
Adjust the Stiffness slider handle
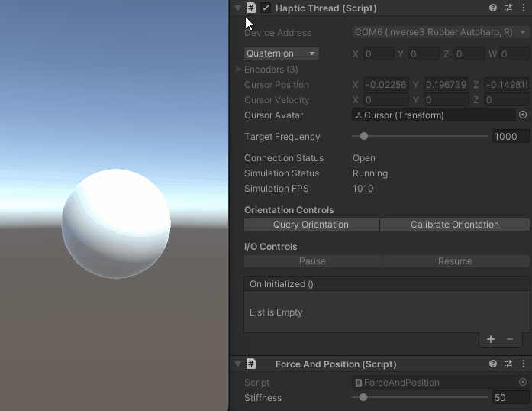coord(363,397)
